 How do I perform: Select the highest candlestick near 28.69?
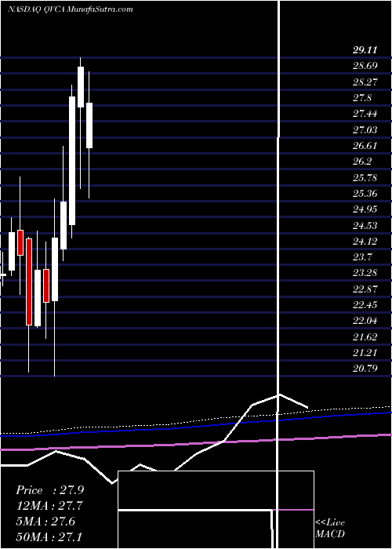pyautogui.click(x=81, y=87)
